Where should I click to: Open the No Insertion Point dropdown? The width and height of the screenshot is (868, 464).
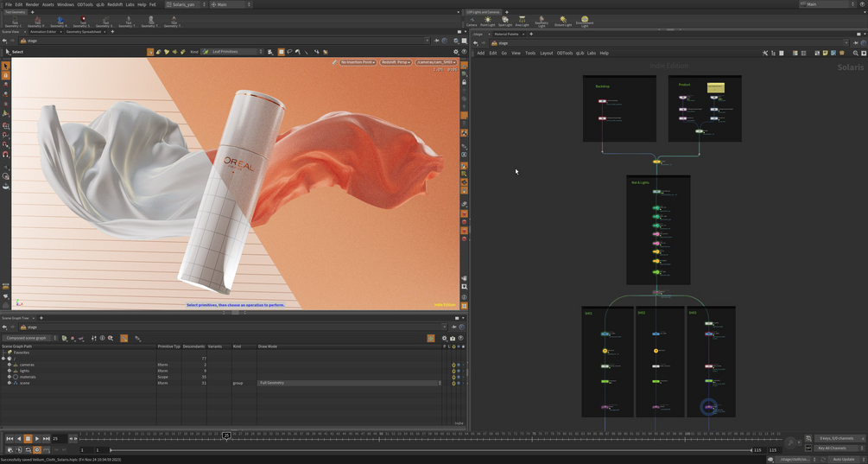click(358, 62)
